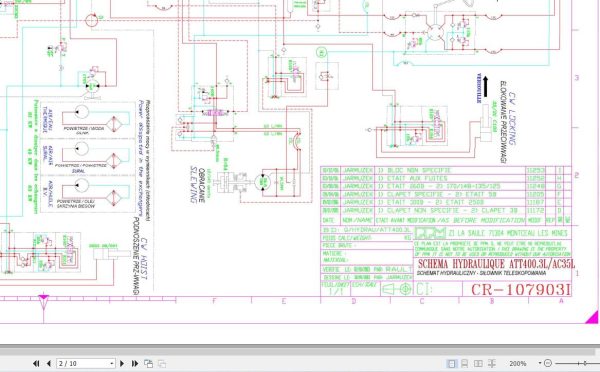600x372 pixels.
Task: Click the POWIETRZE / POWIETRZE cooler label
Action: (x=81, y=165)
